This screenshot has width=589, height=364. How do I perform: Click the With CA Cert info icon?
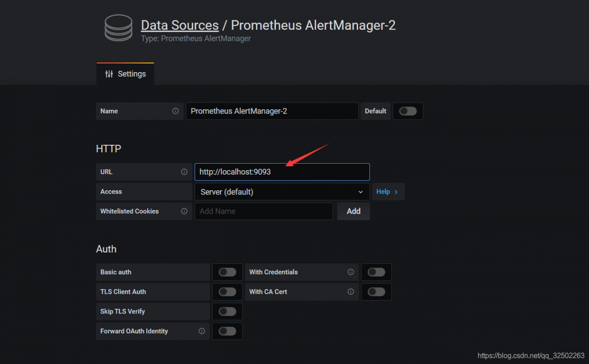click(x=351, y=292)
